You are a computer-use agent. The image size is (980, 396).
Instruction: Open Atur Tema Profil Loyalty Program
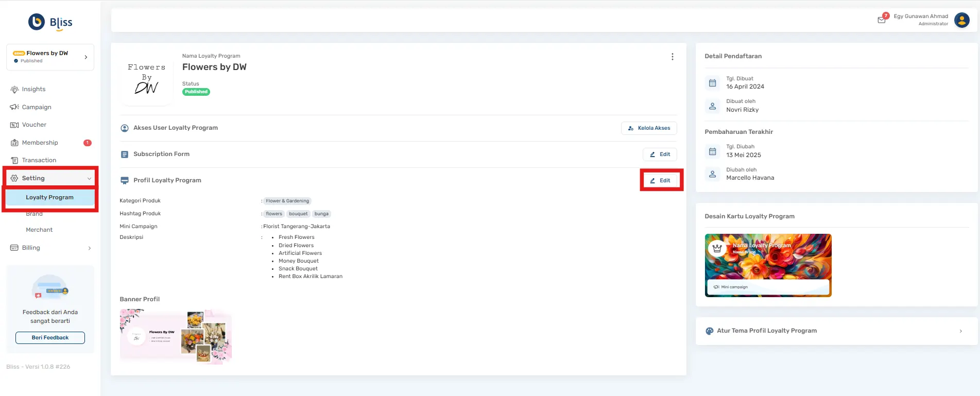[x=836, y=331]
